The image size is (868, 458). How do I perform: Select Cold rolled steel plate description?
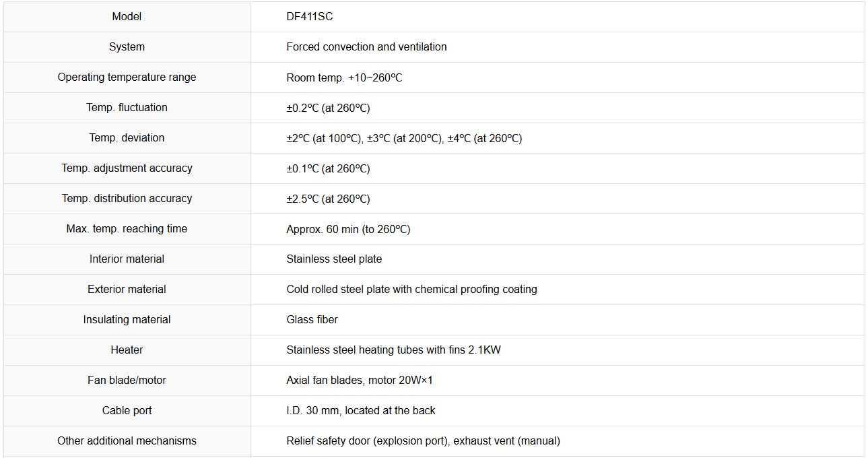pos(411,290)
